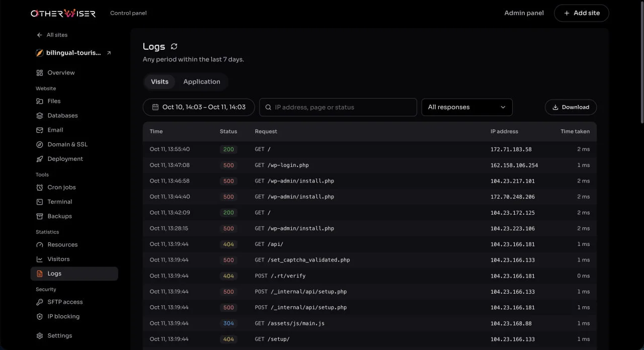Go back to All sites
The height and width of the screenshot is (350, 644).
coord(52,35)
